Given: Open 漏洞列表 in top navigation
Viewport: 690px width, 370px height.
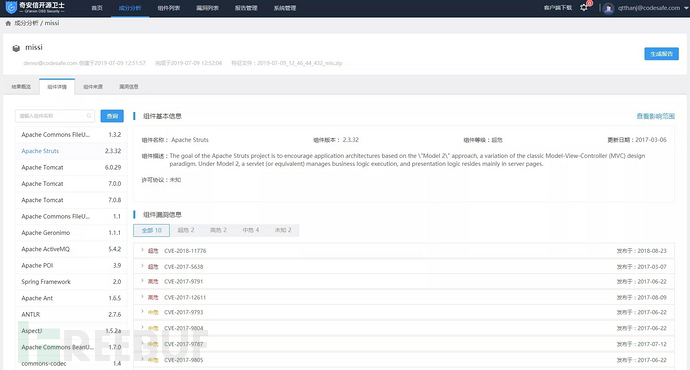Looking at the screenshot, I should pyautogui.click(x=207, y=8).
